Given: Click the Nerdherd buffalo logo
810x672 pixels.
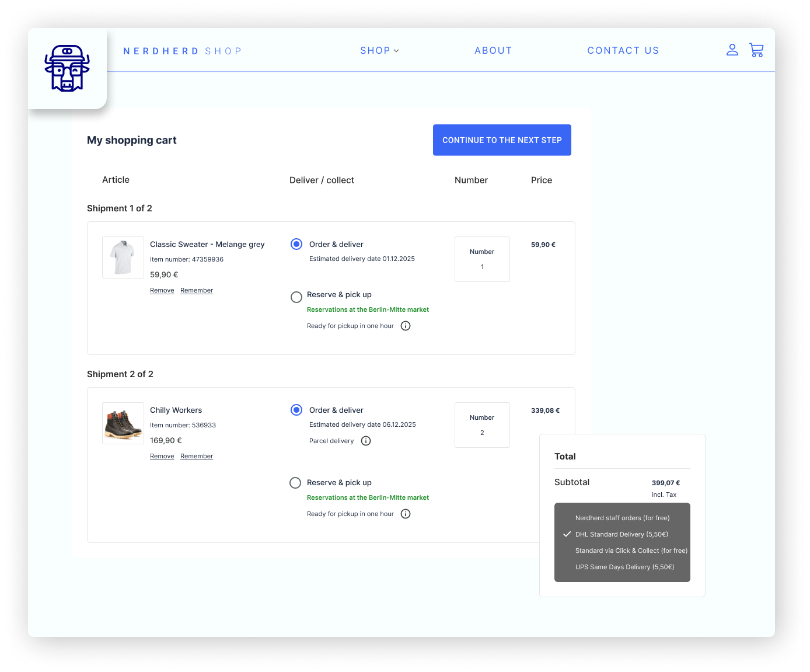Looking at the screenshot, I should pyautogui.click(x=67, y=68).
